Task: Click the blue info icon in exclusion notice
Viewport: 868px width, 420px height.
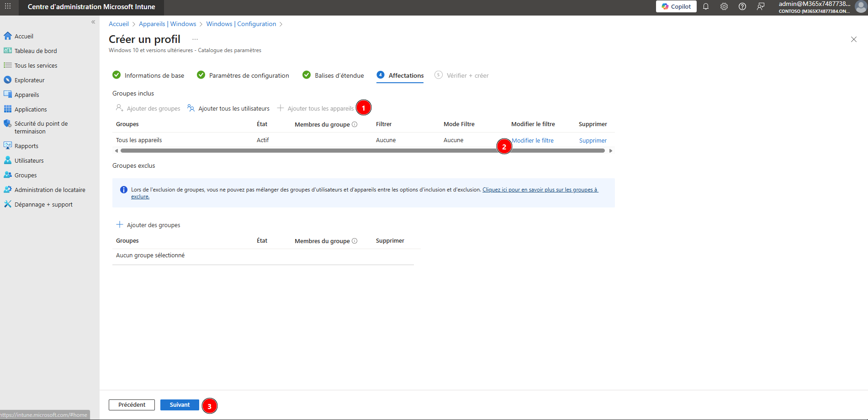Action: tap(123, 190)
